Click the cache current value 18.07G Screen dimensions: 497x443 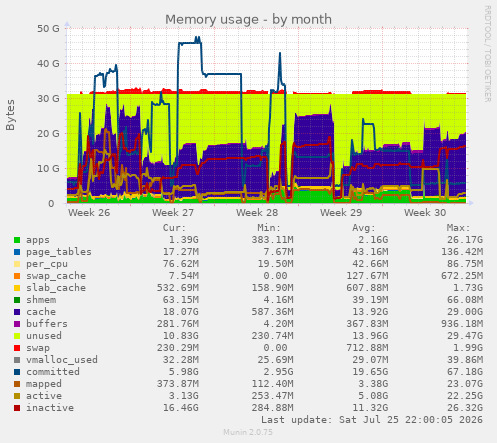click(181, 312)
